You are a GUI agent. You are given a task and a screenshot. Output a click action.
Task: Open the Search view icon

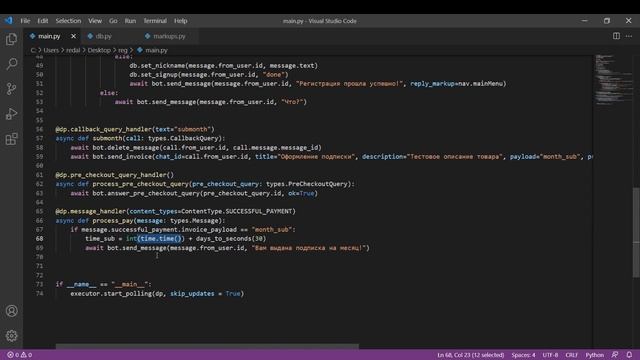[x=11, y=64]
